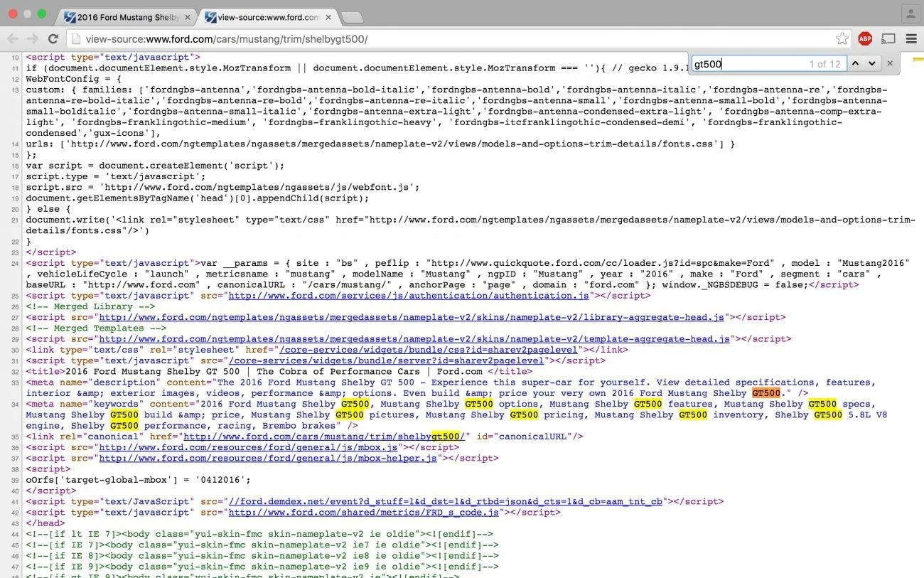Open the mbox.js script link
This screenshot has height=578, width=924.
coord(248,447)
